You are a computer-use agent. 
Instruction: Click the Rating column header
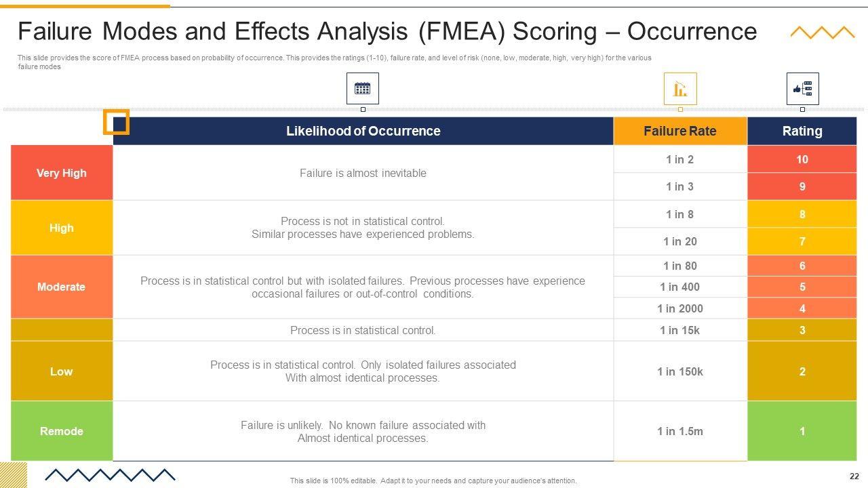(x=802, y=131)
